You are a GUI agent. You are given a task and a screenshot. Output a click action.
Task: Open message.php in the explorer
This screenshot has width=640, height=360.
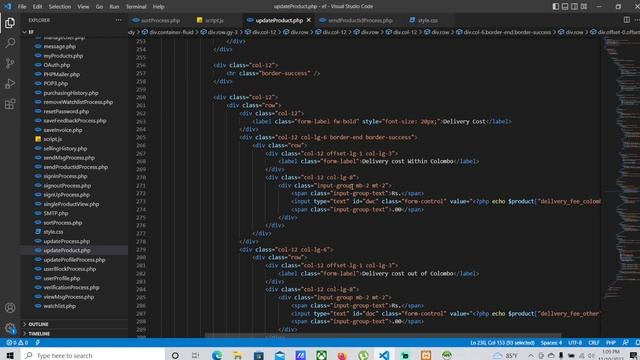click(x=60, y=47)
